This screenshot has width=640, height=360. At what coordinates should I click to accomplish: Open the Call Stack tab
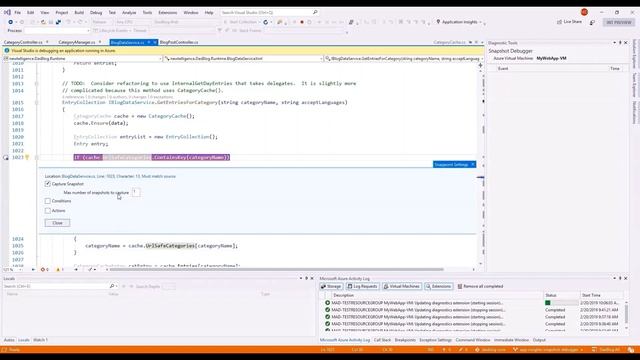pos(382,340)
